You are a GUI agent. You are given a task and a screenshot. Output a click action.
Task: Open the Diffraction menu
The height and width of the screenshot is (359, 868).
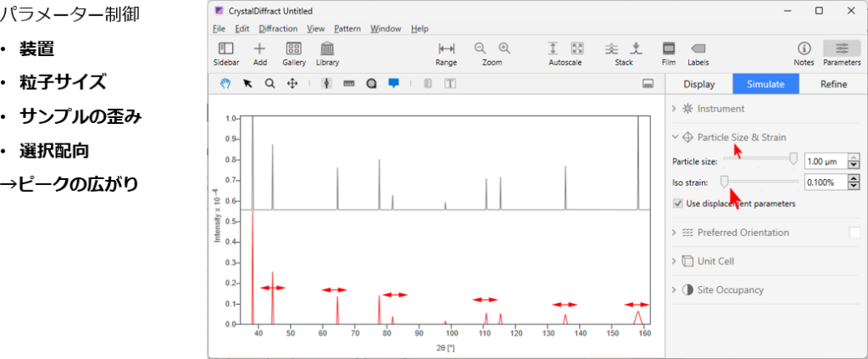point(278,28)
